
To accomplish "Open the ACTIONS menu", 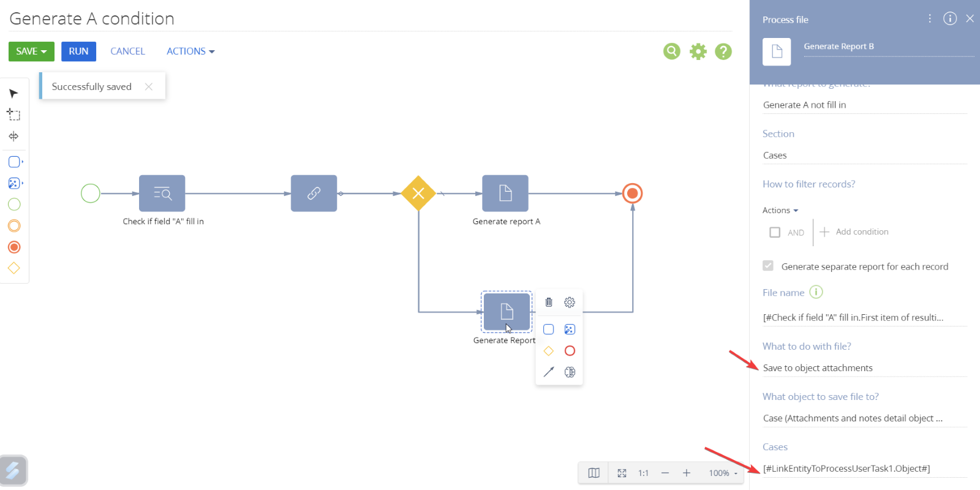I will click(190, 51).
